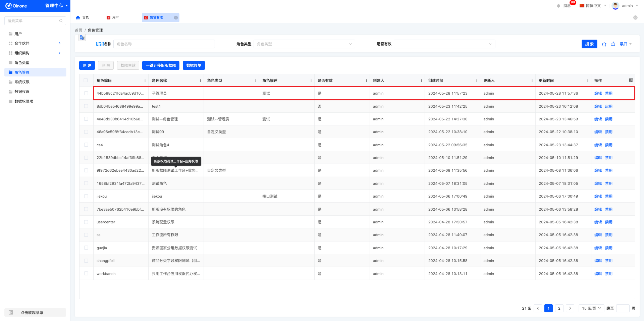Switch to the 用户 tab
The image size is (644, 321).
(113, 17)
